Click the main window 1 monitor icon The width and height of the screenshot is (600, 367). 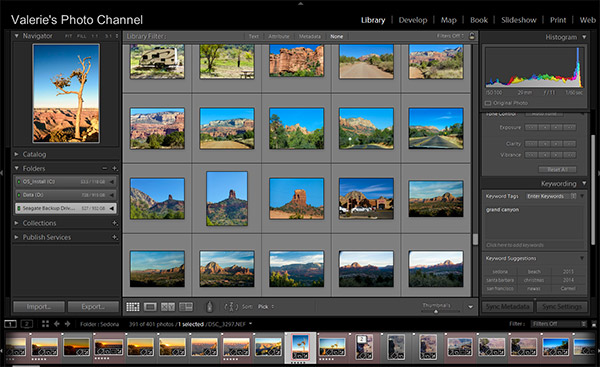coord(10,324)
